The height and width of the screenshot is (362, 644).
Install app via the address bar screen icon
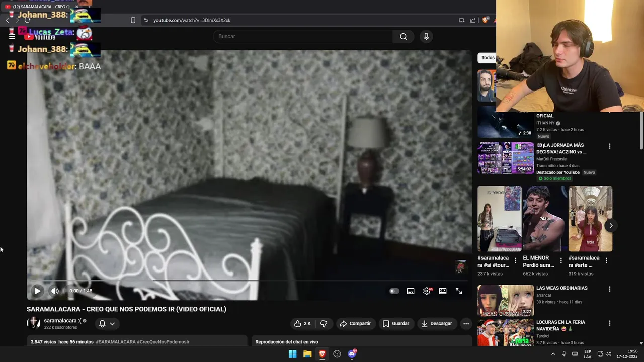tap(461, 20)
